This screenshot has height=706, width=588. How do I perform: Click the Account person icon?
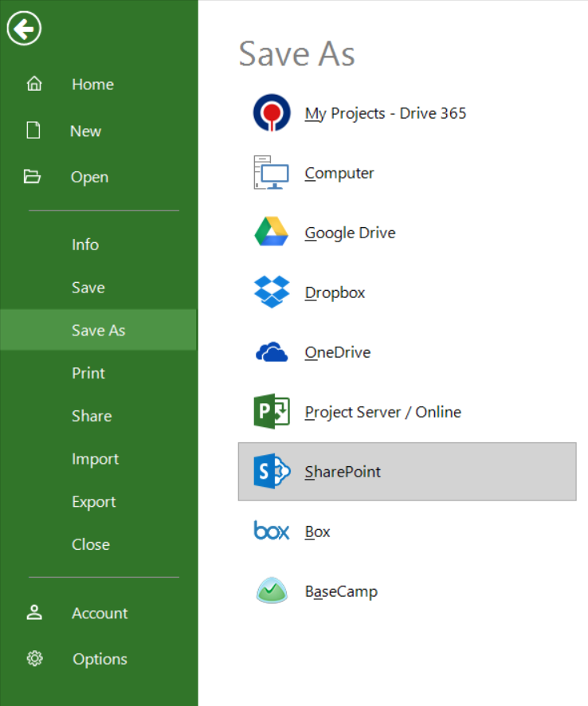point(34,612)
